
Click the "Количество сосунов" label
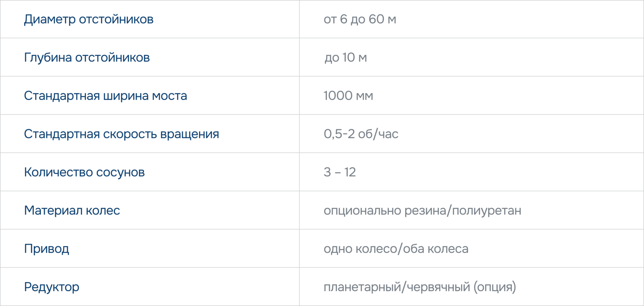(x=84, y=172)
